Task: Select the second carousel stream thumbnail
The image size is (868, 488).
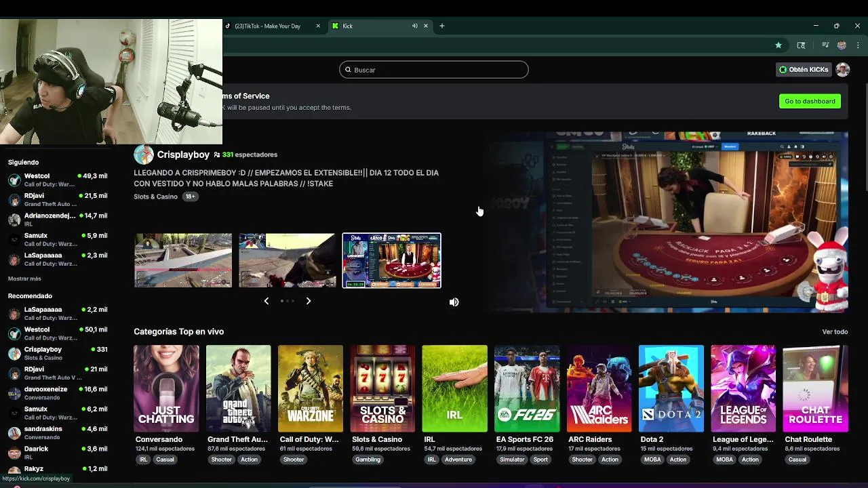Action: [x=287, y=260]
